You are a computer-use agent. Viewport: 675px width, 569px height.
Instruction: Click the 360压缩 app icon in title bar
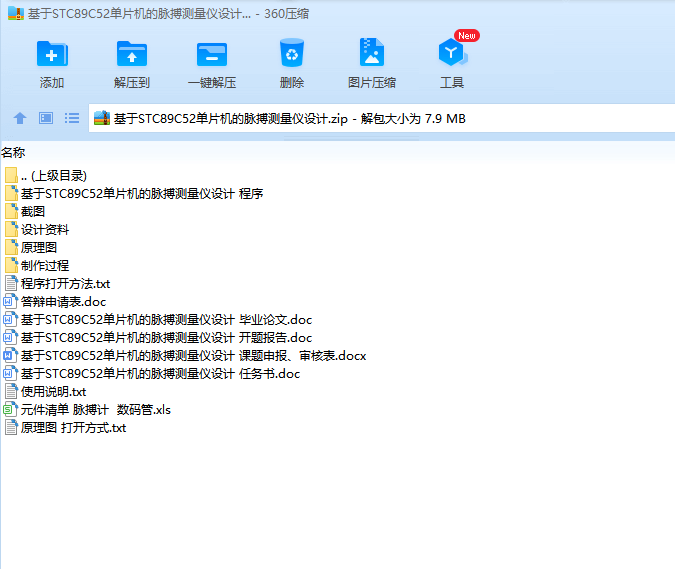coord(15,13)
